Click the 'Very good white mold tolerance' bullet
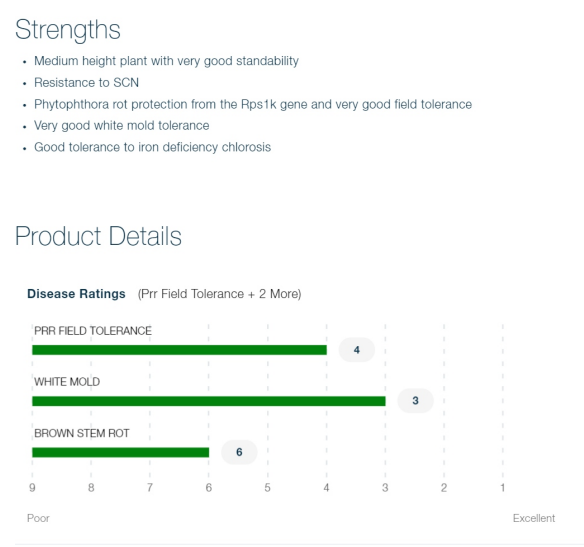The height and width of the screenshot is (547, 584). (x=122, y=125)
